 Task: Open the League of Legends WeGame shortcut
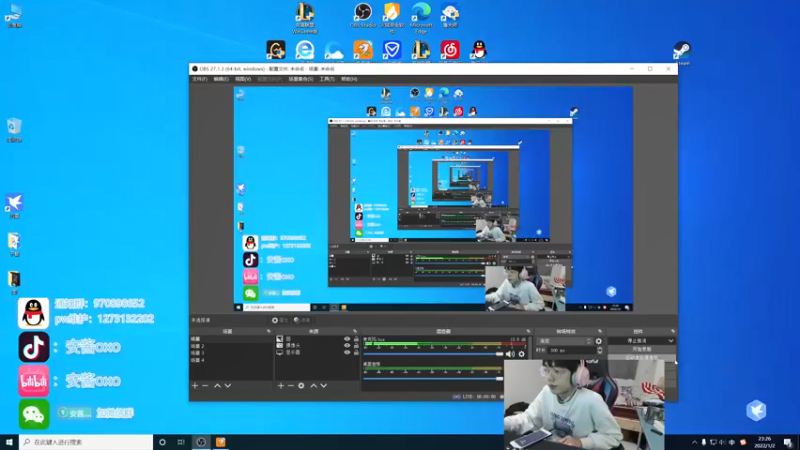[305, 17]
